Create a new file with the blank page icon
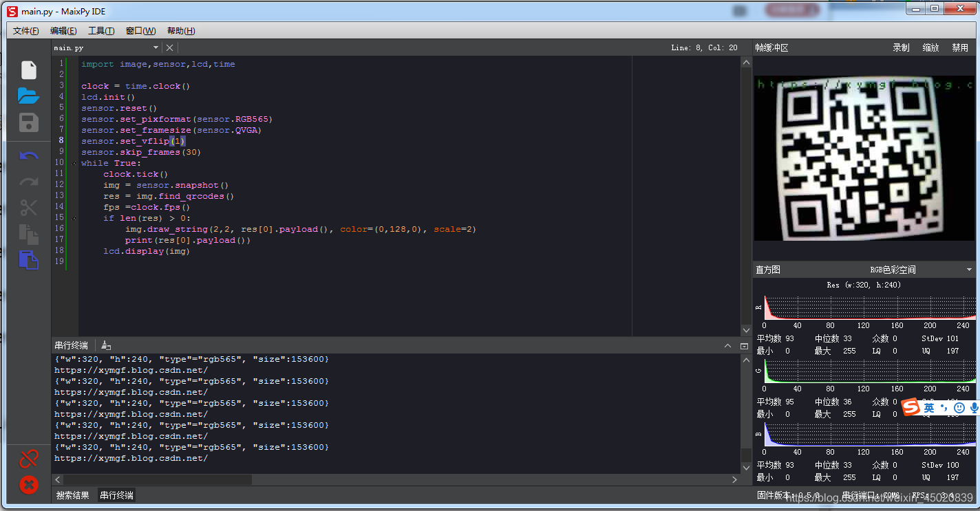The image size is (980, 511). tap(29, 70)
